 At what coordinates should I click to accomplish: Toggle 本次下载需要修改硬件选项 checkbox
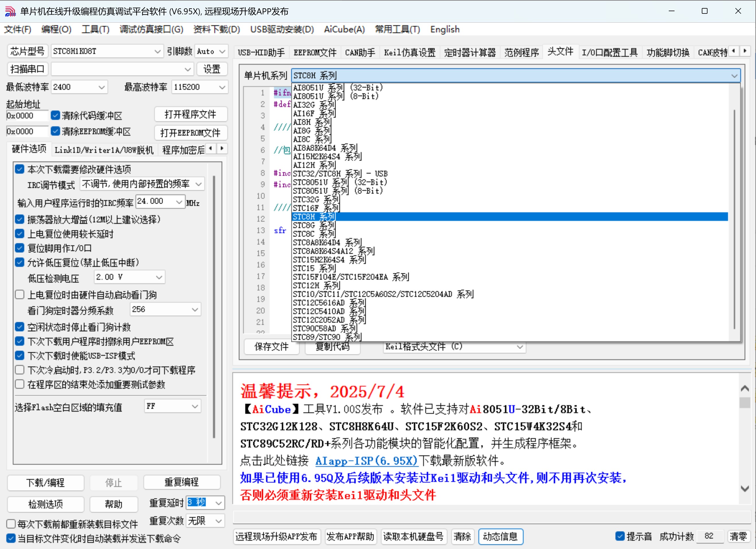(x=20, y=169)
